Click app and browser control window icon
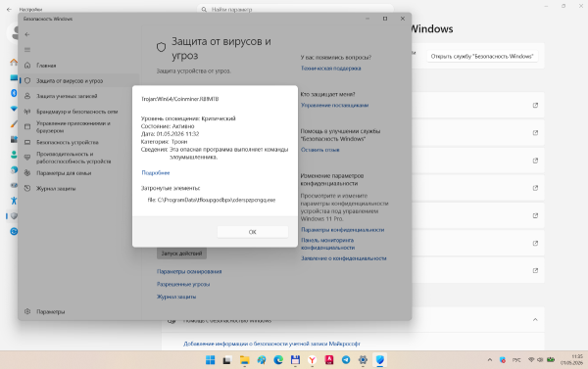Viewport: 588px width, 369px height. (x=27, y=126)
